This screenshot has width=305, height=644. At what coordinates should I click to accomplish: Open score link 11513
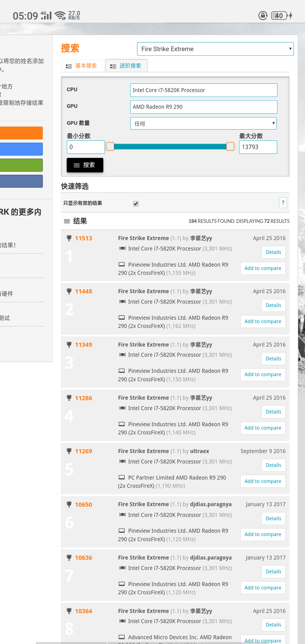coord(84,238)
